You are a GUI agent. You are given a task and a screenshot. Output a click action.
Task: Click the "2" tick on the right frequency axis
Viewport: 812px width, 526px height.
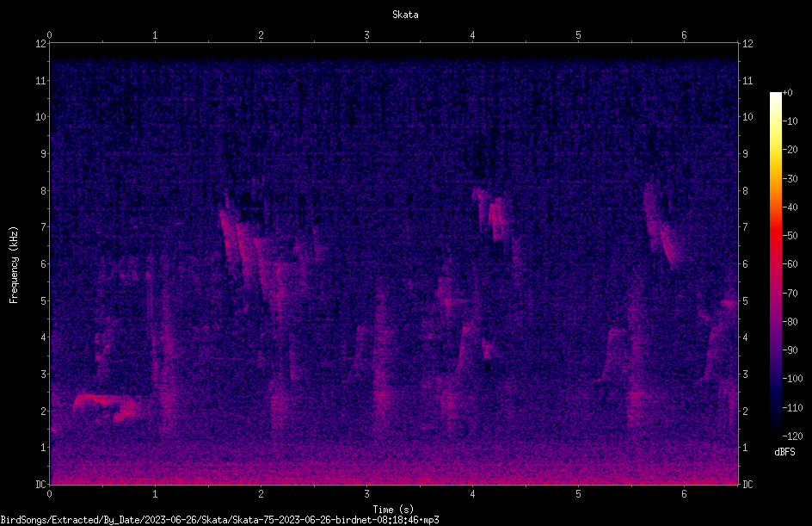click(745, 411)
